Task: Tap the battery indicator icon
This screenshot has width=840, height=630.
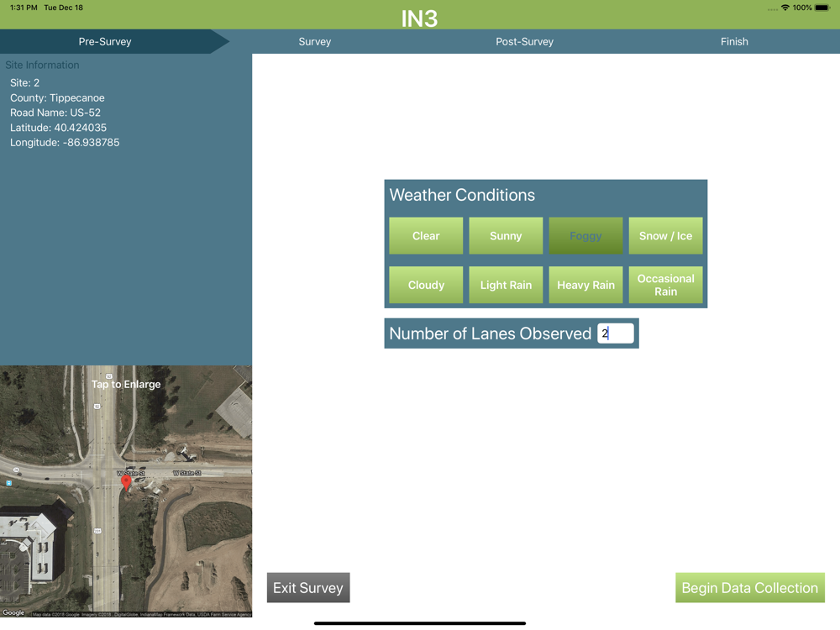Action: click(823, 8)
